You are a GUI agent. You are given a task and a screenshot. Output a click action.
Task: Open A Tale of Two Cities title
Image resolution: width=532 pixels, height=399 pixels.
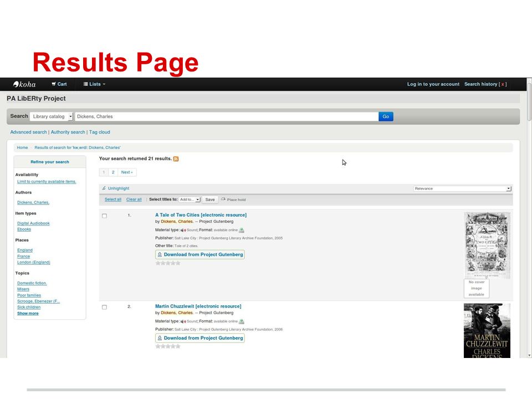coord(201,215)
